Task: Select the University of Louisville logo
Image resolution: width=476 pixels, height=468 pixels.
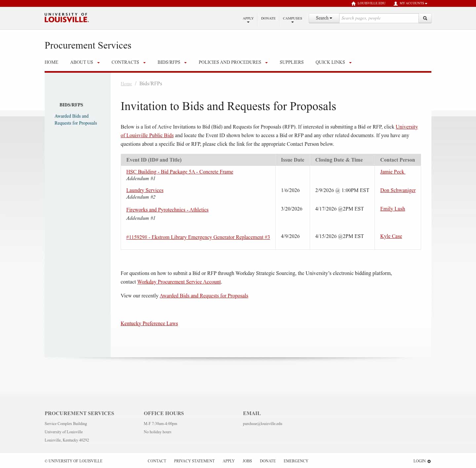Action: point(66,18)
